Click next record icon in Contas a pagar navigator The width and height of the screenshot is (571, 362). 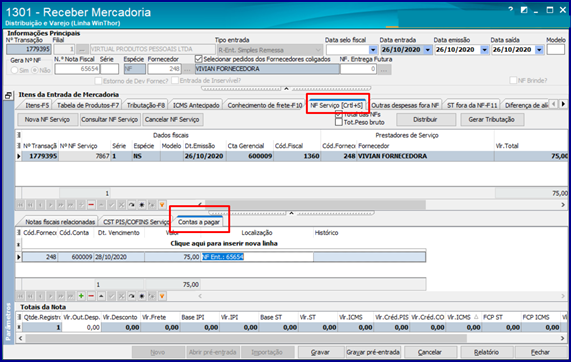pos(51,296)
